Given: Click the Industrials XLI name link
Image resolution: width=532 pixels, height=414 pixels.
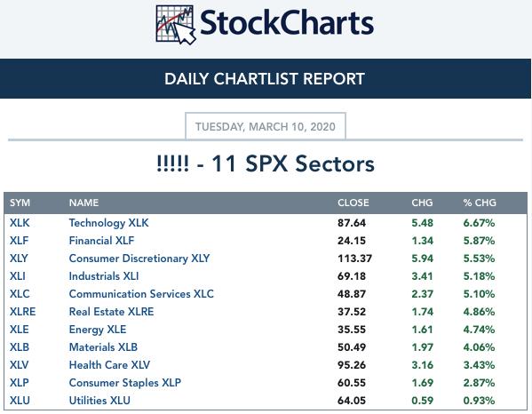Looking at the screenshot, I should [104, 276].
